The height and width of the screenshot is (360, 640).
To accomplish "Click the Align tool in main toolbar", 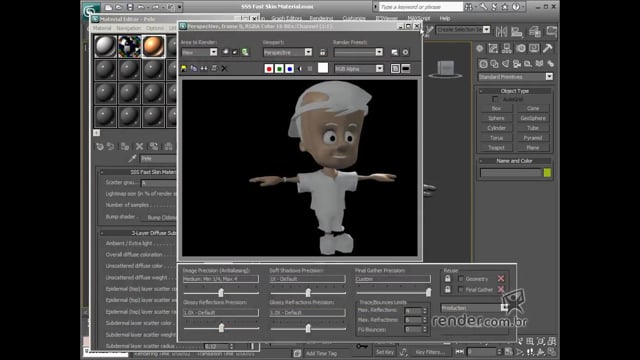I will (x=517, y=31).
